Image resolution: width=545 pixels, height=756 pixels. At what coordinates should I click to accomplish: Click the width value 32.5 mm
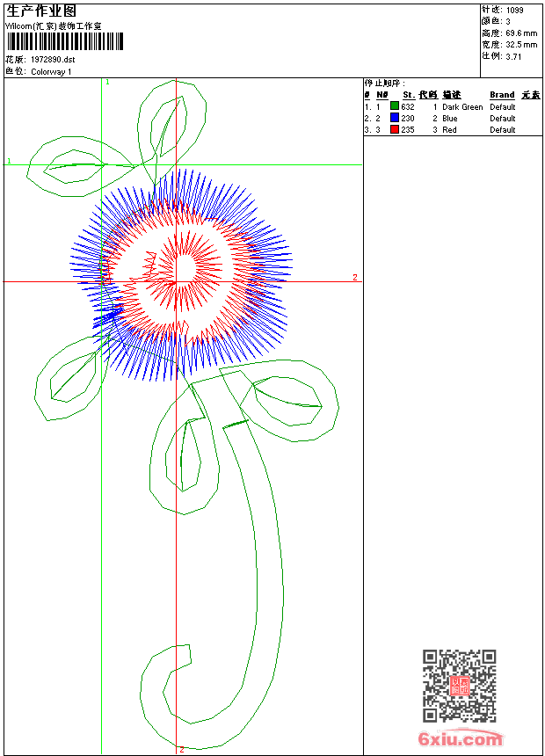(x=521, y=44)
